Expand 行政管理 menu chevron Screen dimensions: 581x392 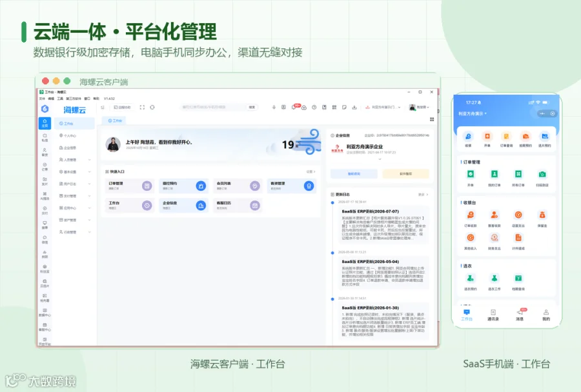[89, 232]
